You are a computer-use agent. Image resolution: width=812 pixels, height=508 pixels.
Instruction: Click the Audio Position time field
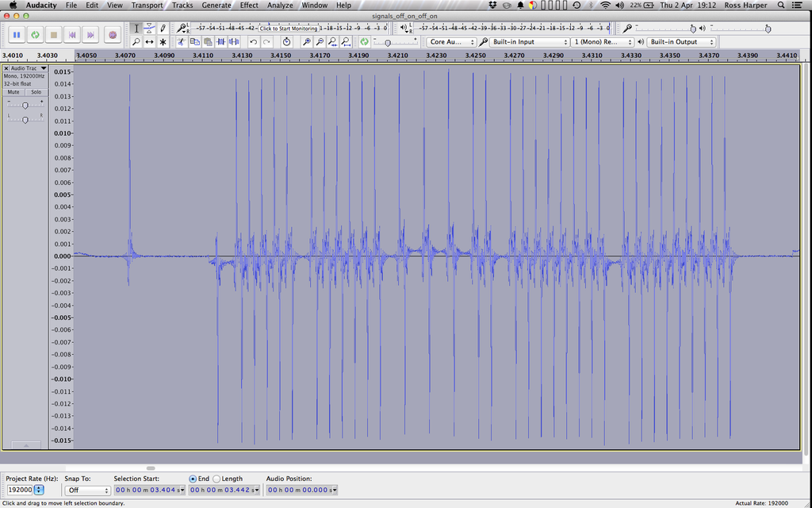pyautogui.click(x=302, y=490)
